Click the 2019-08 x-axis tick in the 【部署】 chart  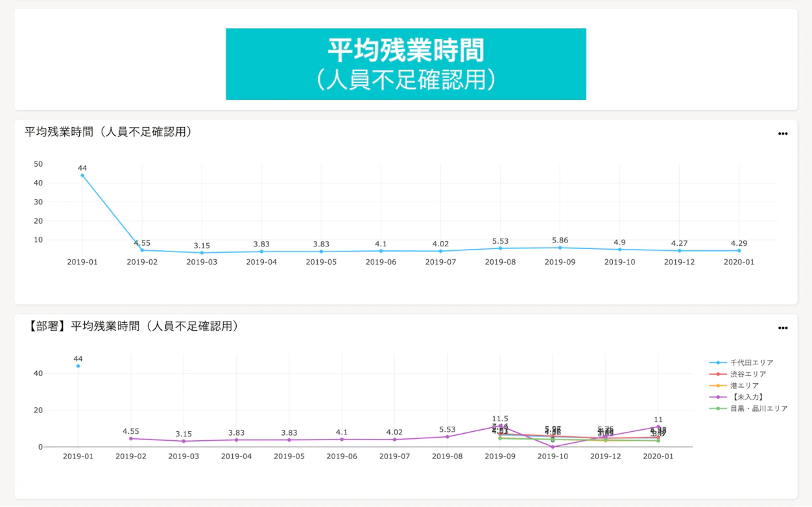(x=447, y=456)
